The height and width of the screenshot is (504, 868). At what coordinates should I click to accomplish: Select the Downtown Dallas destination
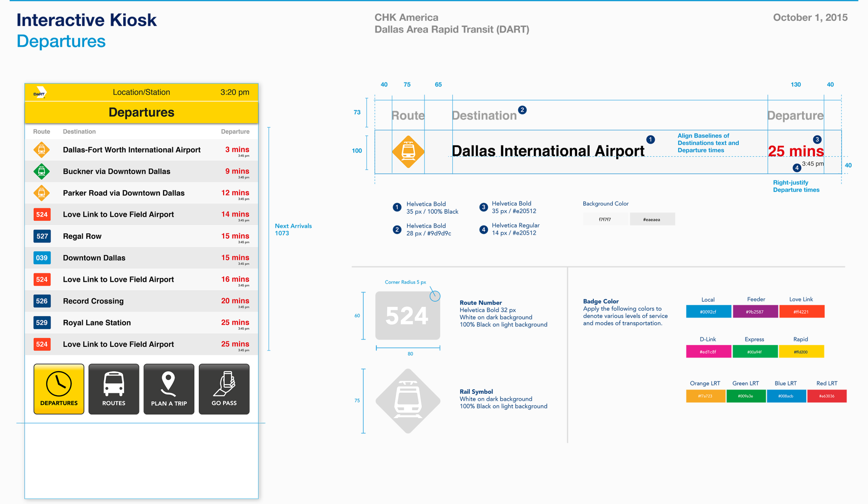(x=94, y=258)
